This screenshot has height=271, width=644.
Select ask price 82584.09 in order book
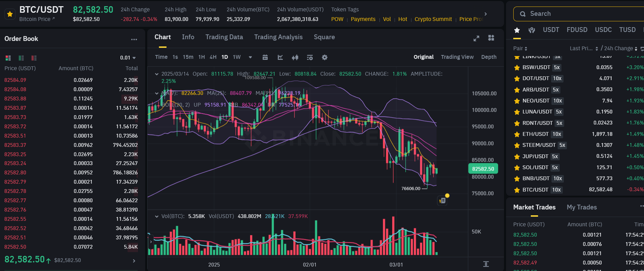[x=15, y=80]
